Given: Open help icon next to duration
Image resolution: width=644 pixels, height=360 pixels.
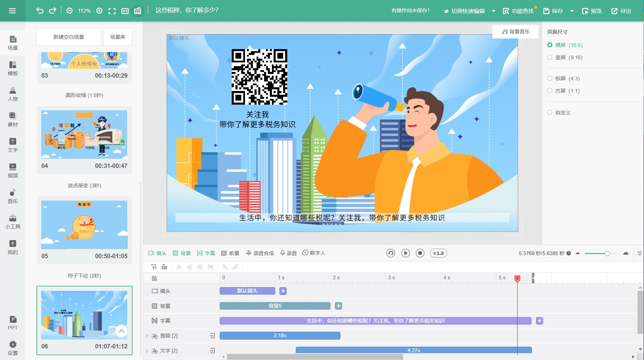Looking at the screenshot, I should (x=569, y=253).
